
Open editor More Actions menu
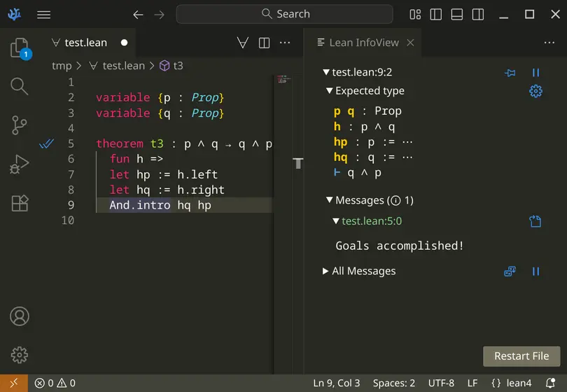click(285, 43)
